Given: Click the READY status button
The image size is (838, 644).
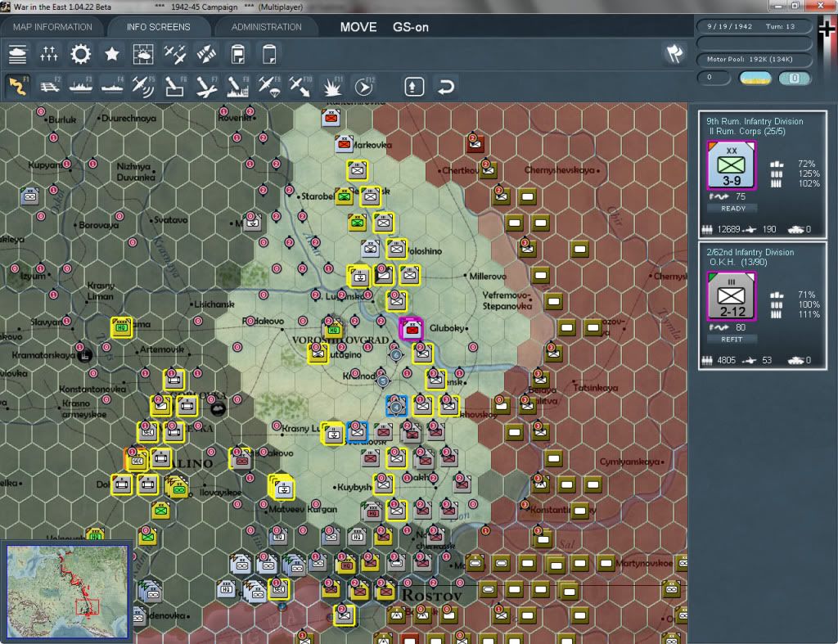Looking at the screenshot, I should point(732,209).
